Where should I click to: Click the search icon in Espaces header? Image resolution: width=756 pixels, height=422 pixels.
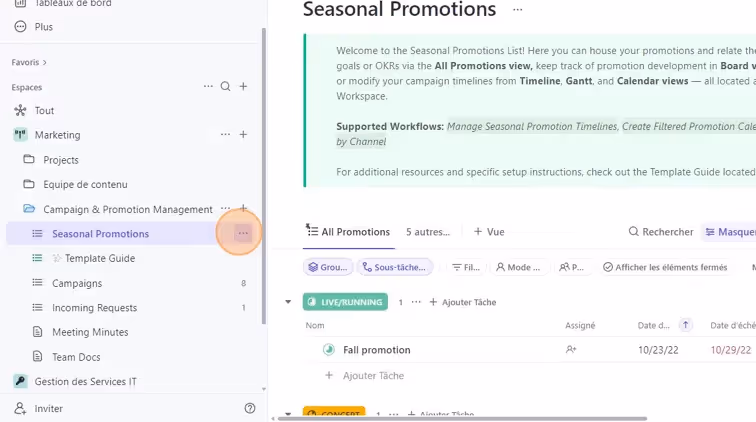(x=226, y=87)
